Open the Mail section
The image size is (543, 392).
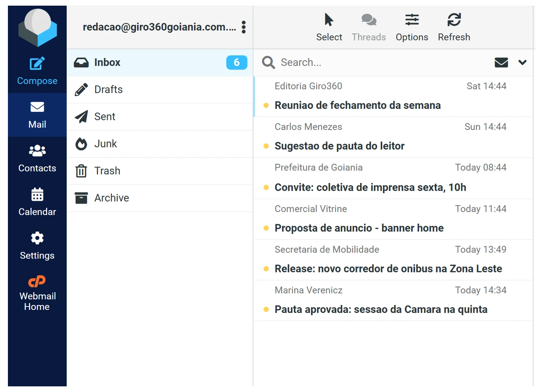coord(37,115)
